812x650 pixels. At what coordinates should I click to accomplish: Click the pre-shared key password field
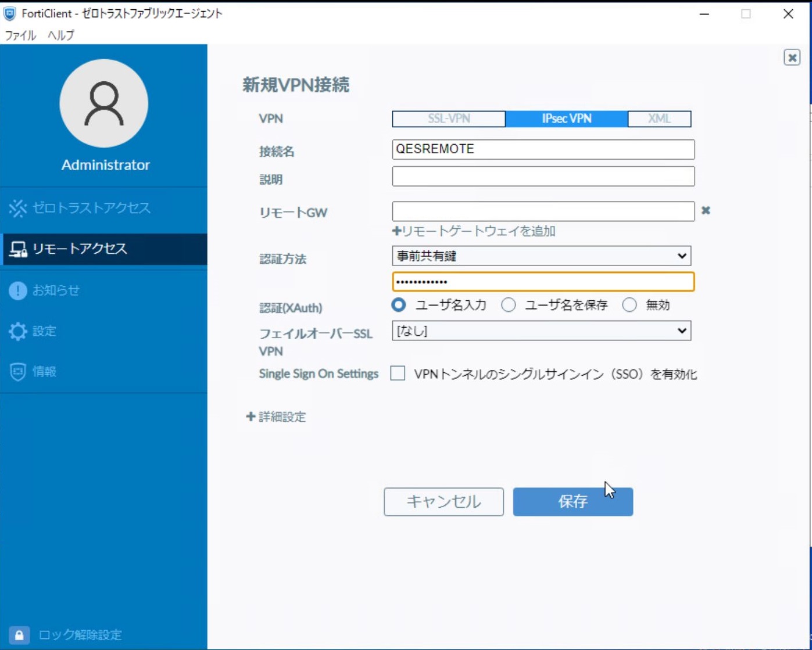point(543,282)
